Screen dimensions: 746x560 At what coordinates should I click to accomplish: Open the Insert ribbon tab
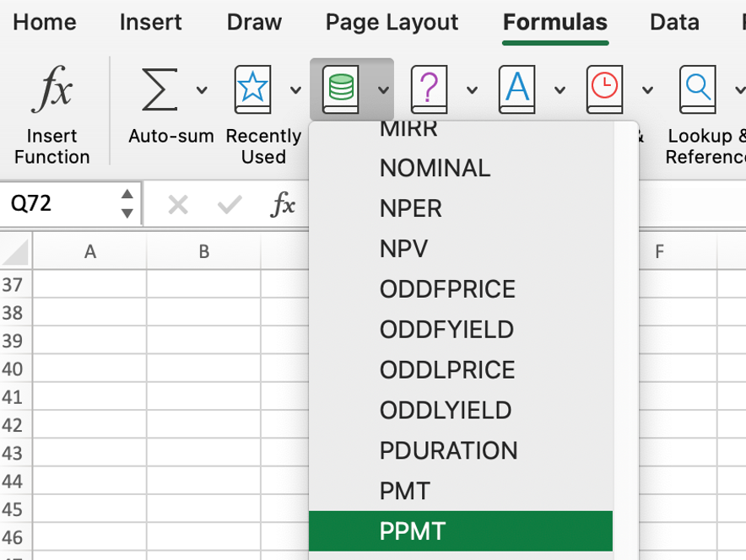(150, 23)
